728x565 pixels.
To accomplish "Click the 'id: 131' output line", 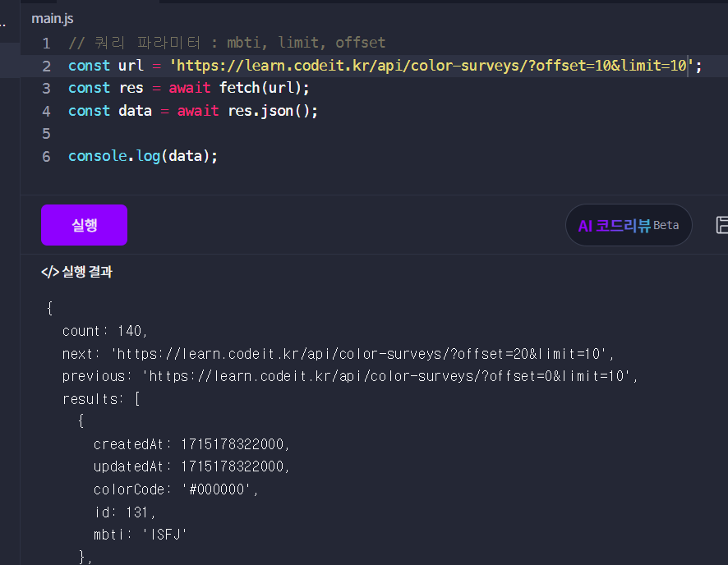I will pyautogui.click(x=124, y=512).
